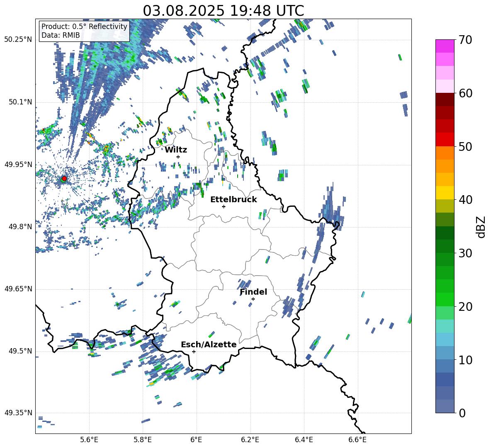Click the 49.35°N latitude label

tap(18, 413)
